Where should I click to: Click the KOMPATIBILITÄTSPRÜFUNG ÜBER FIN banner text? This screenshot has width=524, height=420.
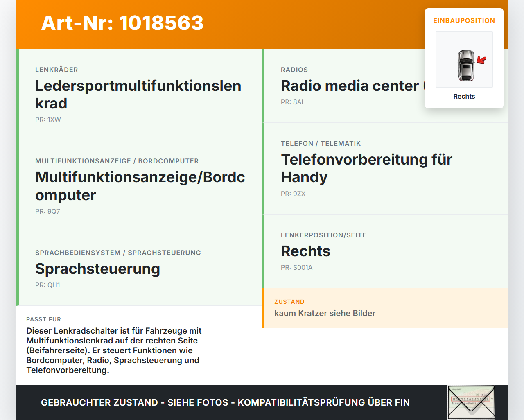point(225,402)
